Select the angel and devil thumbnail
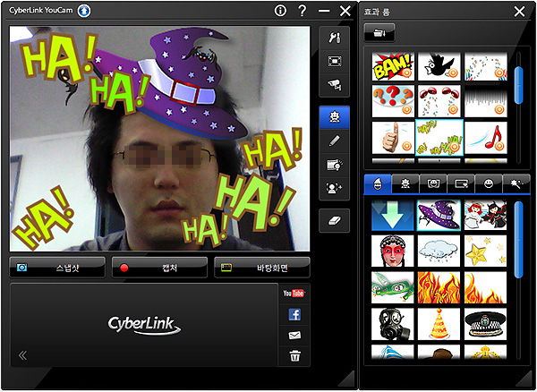The height and width of the screenshot is (392, 537). [x=485, y=215]
